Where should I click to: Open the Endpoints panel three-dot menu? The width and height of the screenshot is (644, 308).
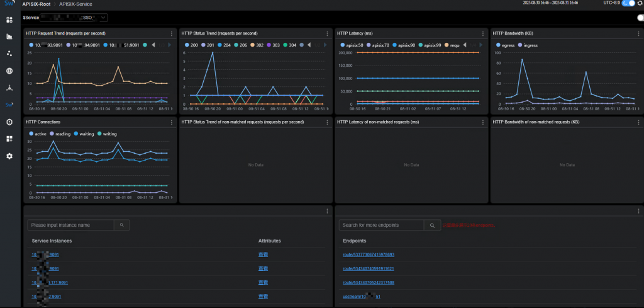(639, 211)
